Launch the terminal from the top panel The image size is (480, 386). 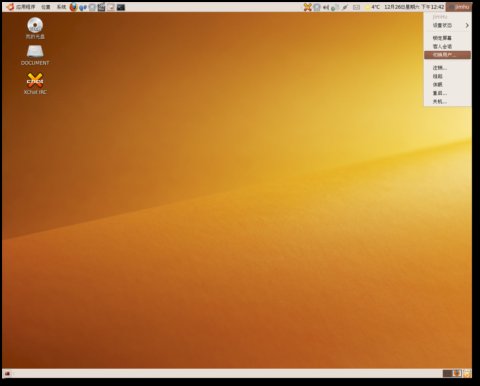[121, 7]
